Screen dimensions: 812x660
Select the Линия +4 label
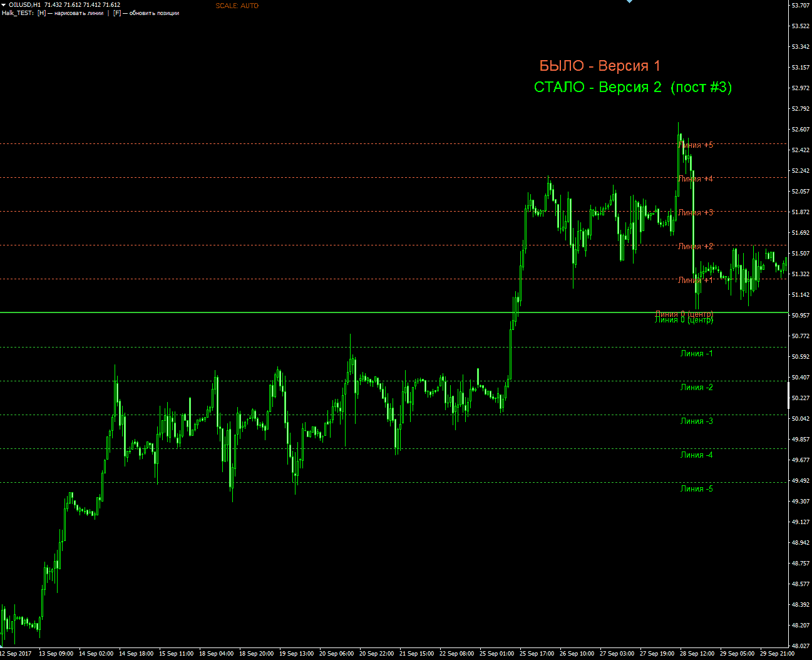pyautogui.click(x=696, y=178)
